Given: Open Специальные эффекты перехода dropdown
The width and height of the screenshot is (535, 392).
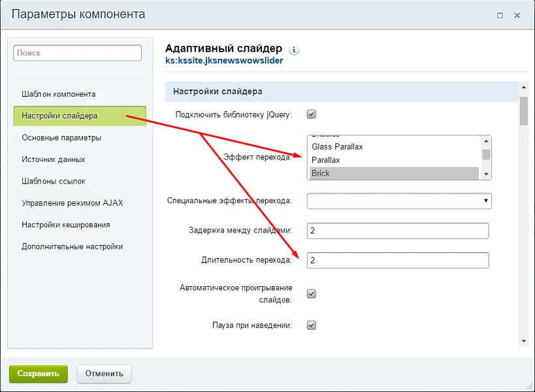Looking at the screenshot, I should (399, 201).
